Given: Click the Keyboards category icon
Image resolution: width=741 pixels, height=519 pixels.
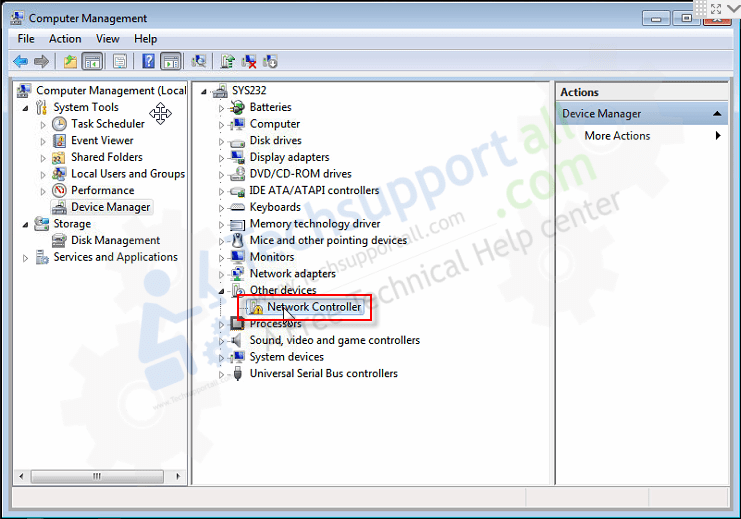Looking at the screenshot, I should (x=237, y=207).
